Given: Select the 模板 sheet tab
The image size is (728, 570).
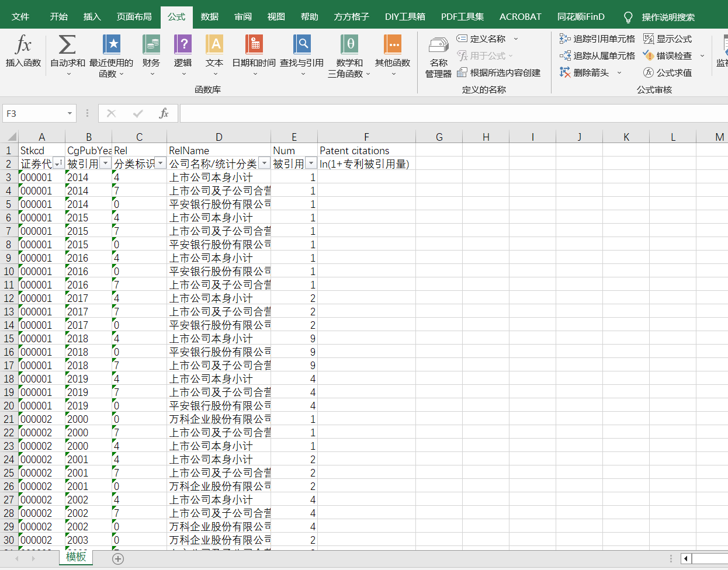Looking at the screenshot, I should 76,557.
